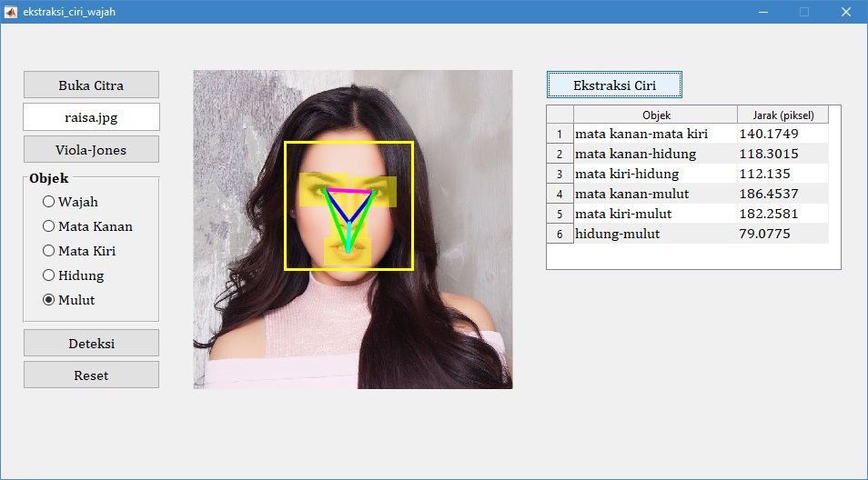Select the Wajah radio button
The image size is (868, 480).
[49, 202]
